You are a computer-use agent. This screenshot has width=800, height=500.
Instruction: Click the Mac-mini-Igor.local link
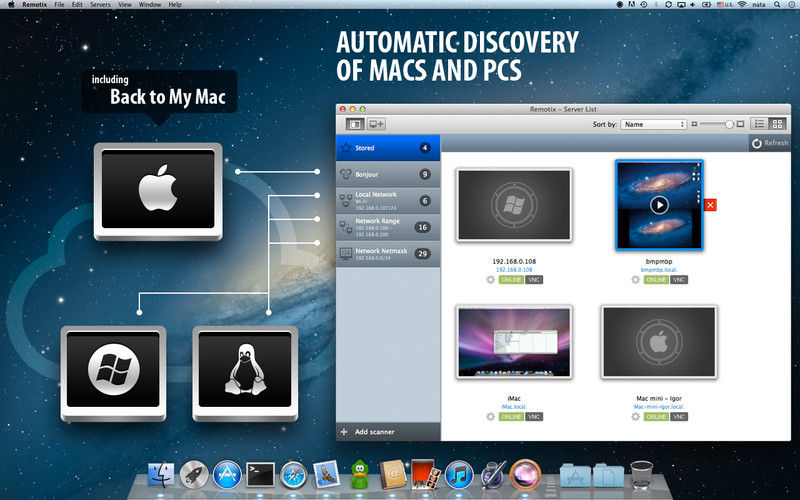click(x=659, y=407)
